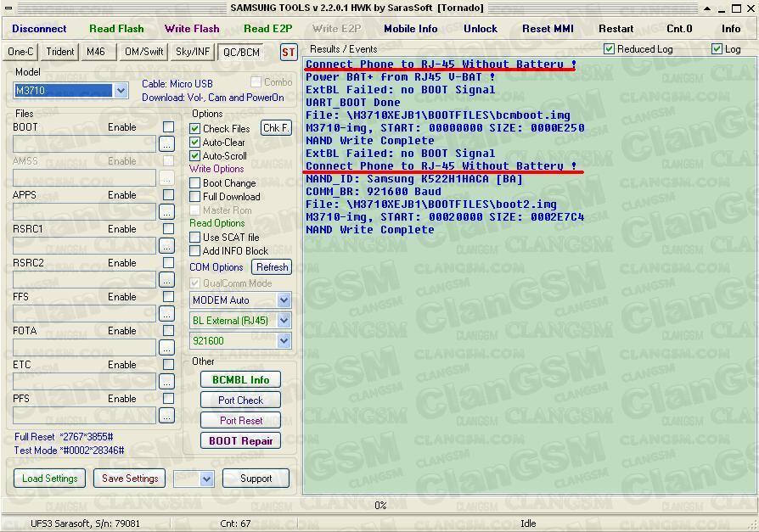Enable the Boot Change option
Viewport: 759px width, 532px height.
tap(194, 182)
